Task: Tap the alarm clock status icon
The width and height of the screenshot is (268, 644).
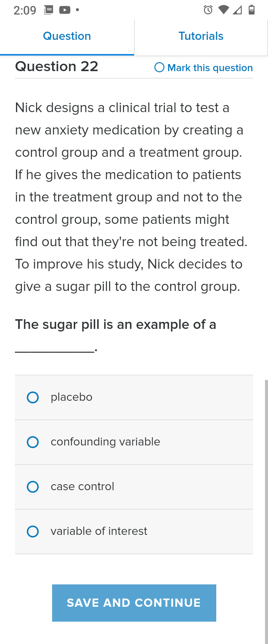Action: click(x=208, y=10)
